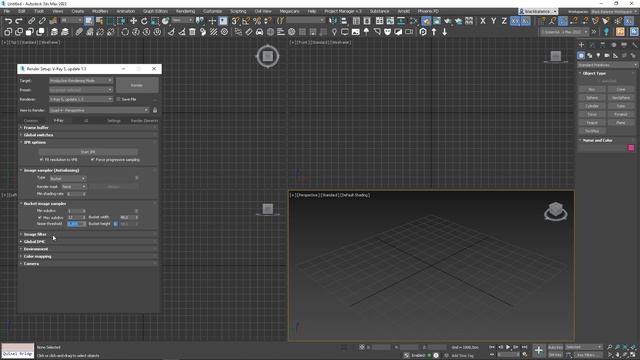Image resolution: width=640 pixels, height=360 pixels.
Task: Click the down arrow toolbar icon
Action: pyautogui.click(x=444, y=31)
